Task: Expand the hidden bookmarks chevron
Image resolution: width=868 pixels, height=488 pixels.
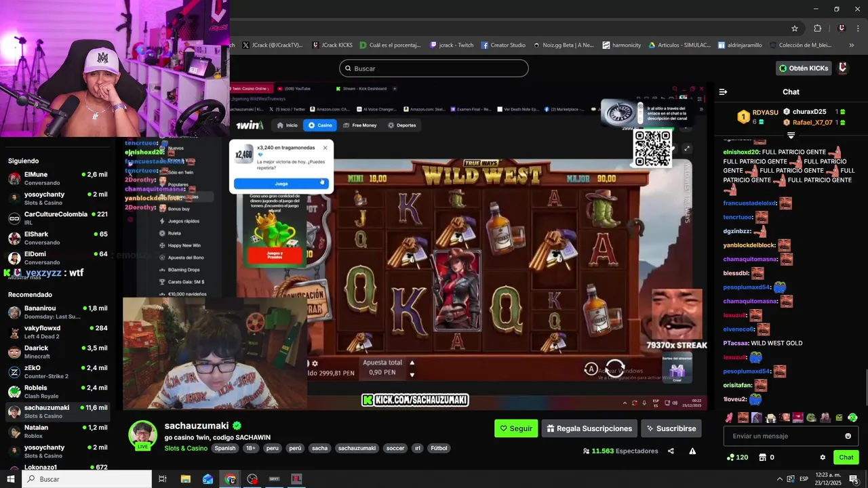Action: coord(852,45)
